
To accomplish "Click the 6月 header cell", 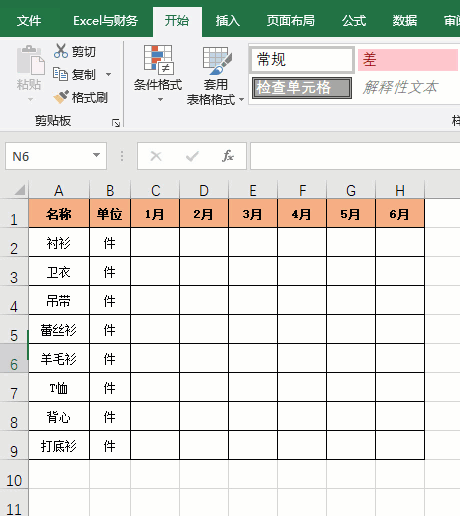I will pos(400,213).
